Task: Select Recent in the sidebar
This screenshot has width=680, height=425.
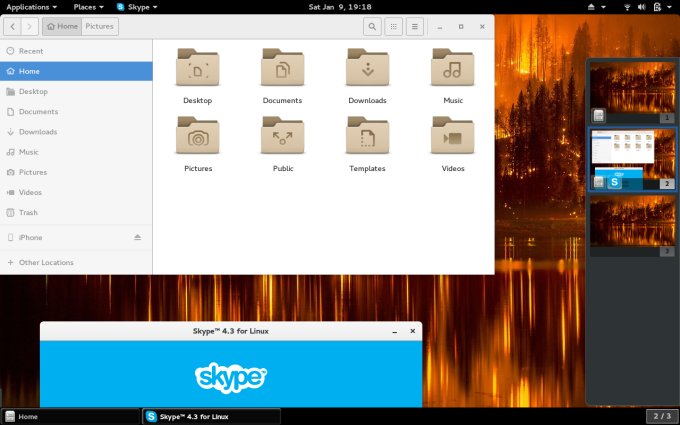Action: 76,51
